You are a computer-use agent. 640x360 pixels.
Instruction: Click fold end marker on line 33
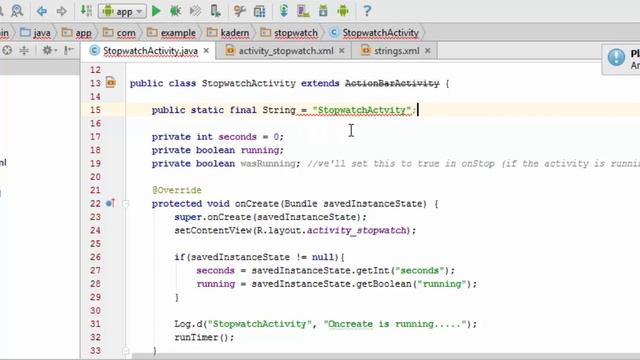click(x=126, y=351)
